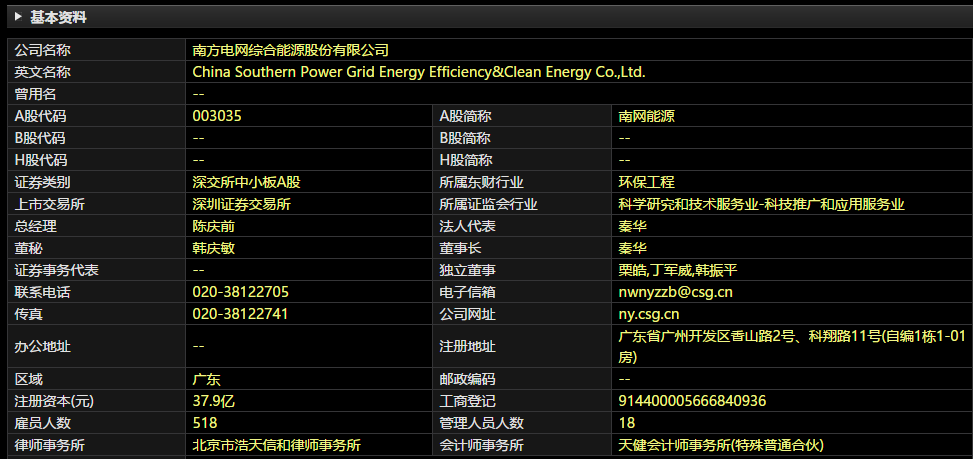
Task: Click the A股代码 label
Action: tap(40, 116)
